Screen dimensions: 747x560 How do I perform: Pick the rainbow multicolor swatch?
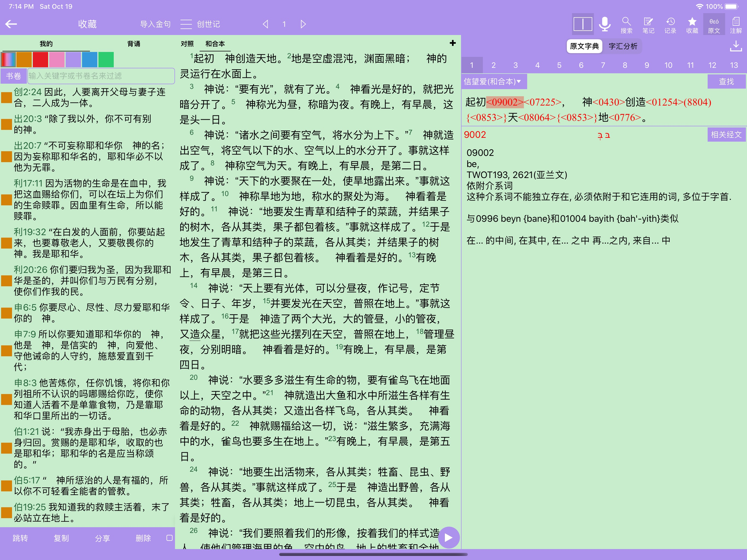tap(8, 59)
